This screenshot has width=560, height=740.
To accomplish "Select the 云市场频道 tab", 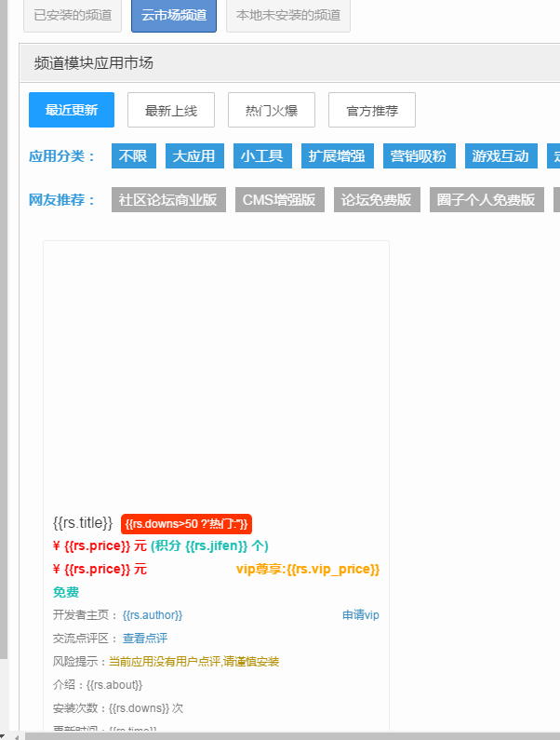I will (174, 15).
